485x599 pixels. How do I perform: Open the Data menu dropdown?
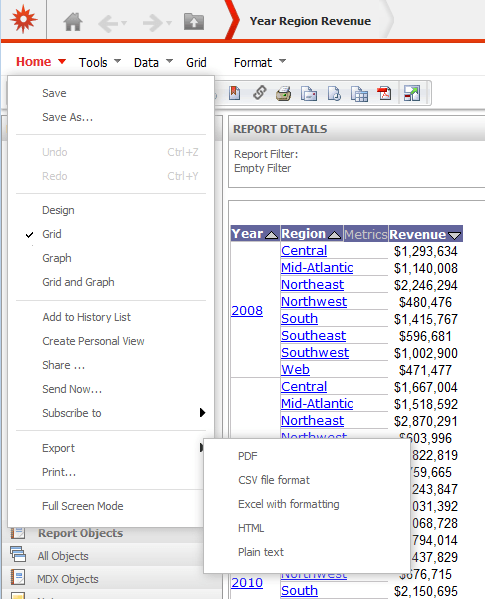pyautogui.click(x=153, y=62)
